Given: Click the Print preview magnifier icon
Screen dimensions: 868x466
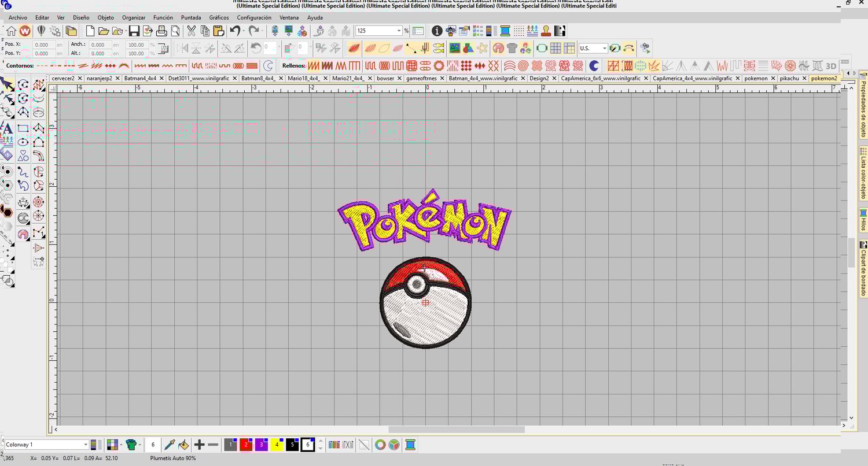Looking at the screenshot, I should tap(175, 31).
